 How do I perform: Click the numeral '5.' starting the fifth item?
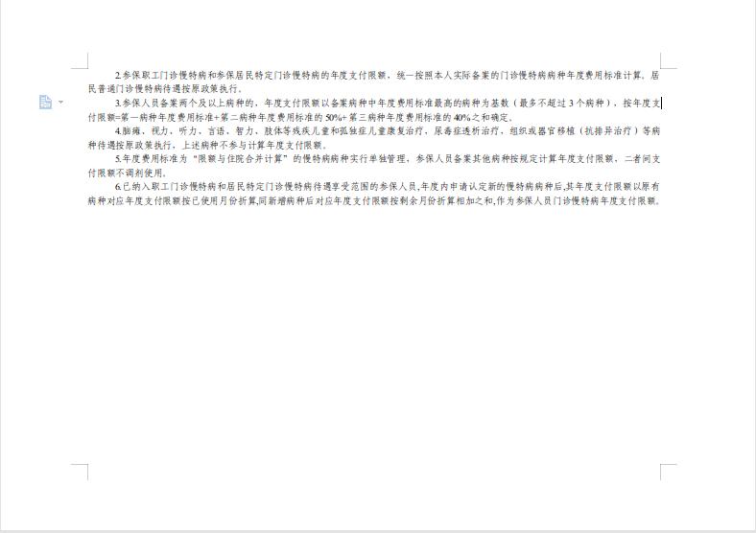point(118,158)
